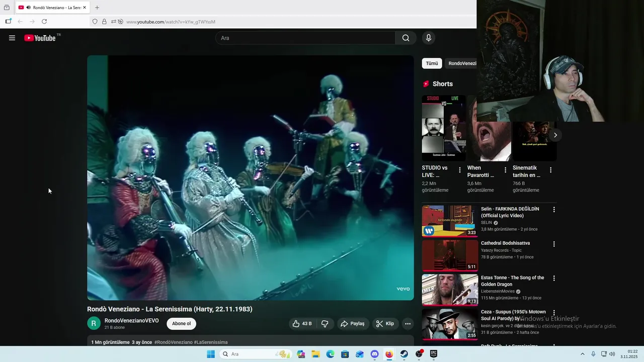Focus the YouTube search field
Image resolution: width=644 pixels, height=362 pixels.
tap(305, 38)
